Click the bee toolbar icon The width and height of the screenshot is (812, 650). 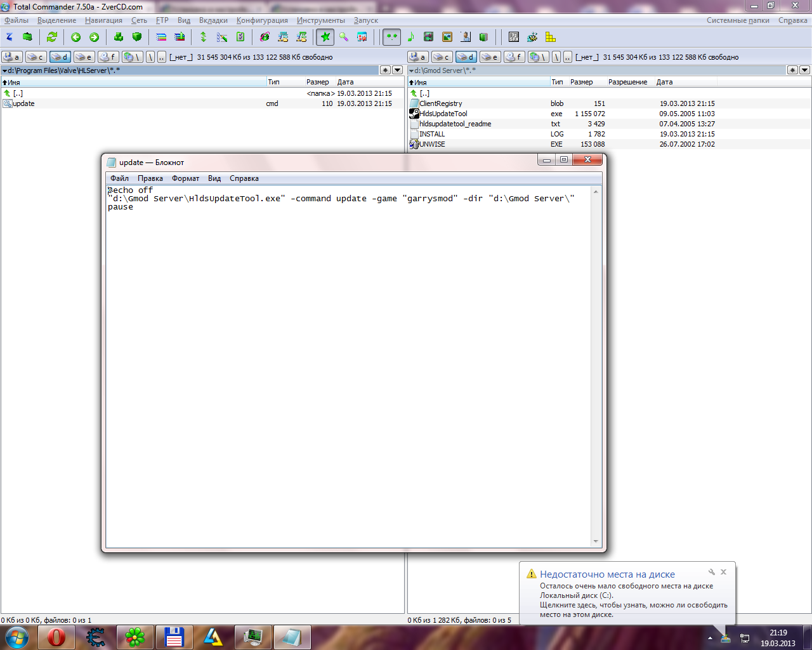coord(532,37)
